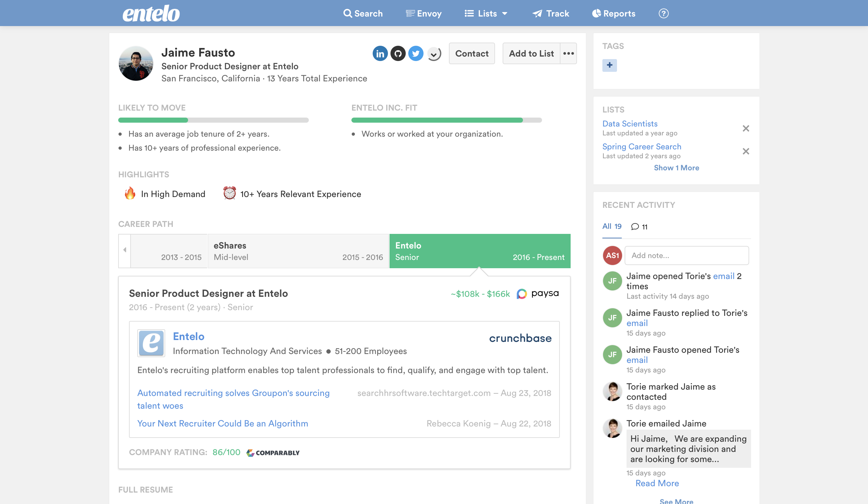Open the Twitter profile icon
The image size is (868, 504).
point(416,53)
